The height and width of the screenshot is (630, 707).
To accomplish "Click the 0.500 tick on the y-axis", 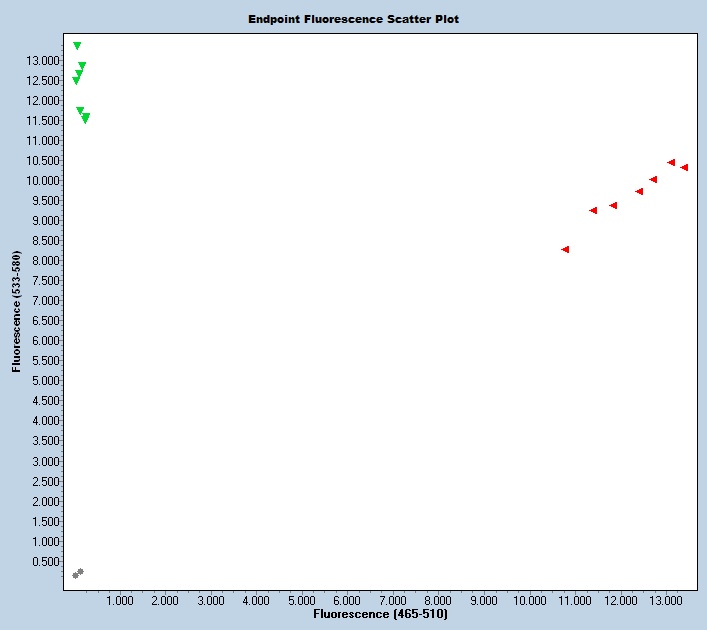I will (47, 561).
